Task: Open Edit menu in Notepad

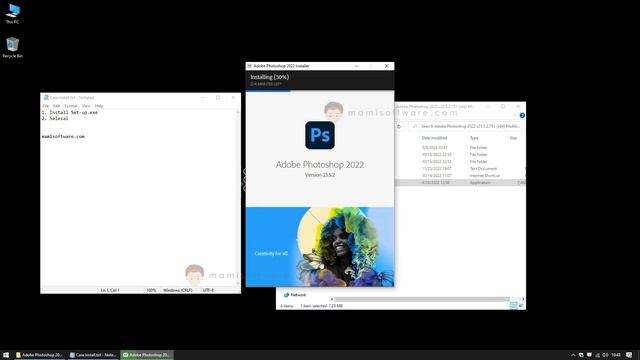Action: [x=56, y=106]
